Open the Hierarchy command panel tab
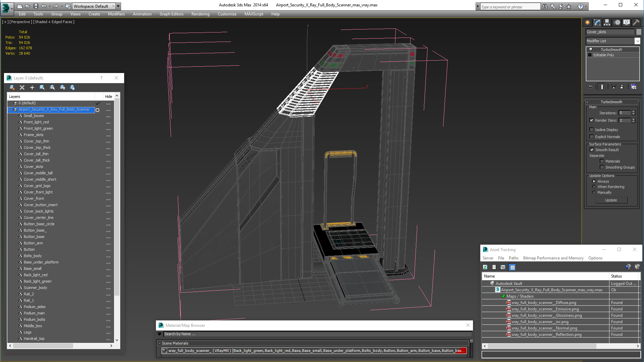Viewport: 644px width, 362px height. click(x=607, y=22)
